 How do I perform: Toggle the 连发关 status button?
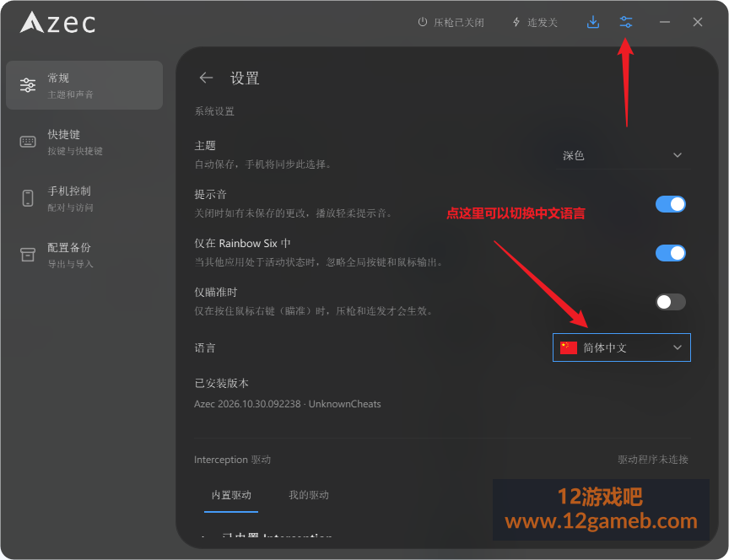click(x=535, y=22)
